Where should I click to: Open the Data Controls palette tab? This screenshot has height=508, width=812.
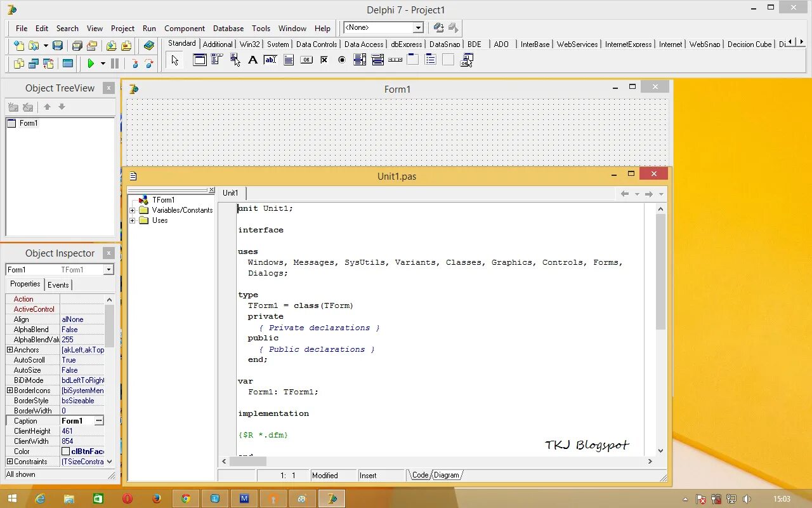(x=317, y=44)
